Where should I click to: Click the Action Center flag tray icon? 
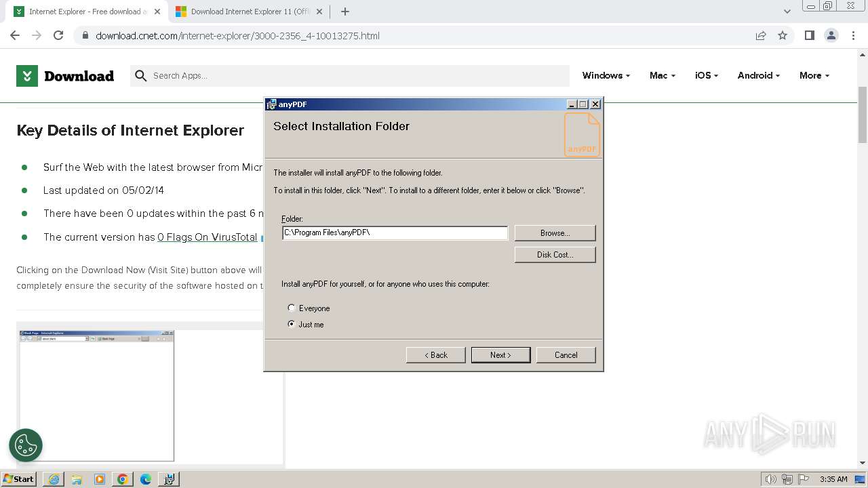point(803,479)
